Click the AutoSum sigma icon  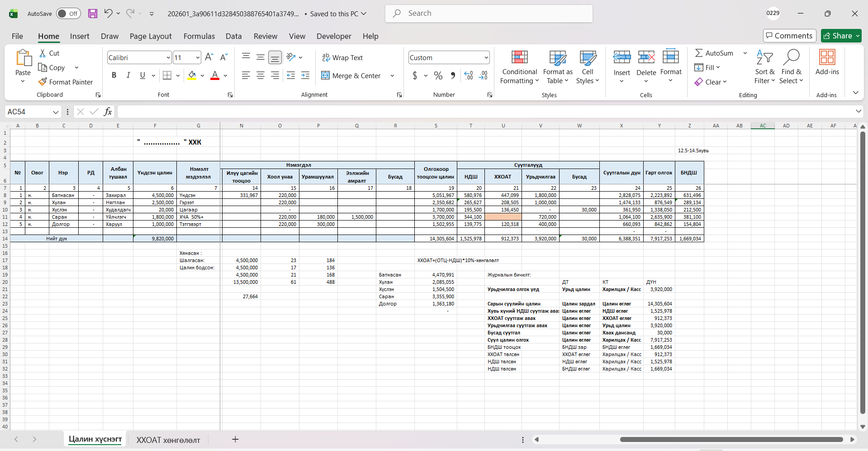(699, 53)
